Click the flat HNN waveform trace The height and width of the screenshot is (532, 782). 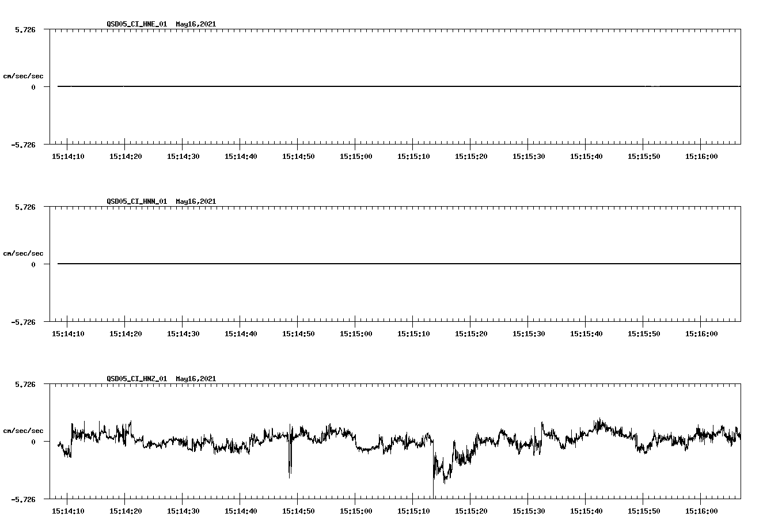346,264
